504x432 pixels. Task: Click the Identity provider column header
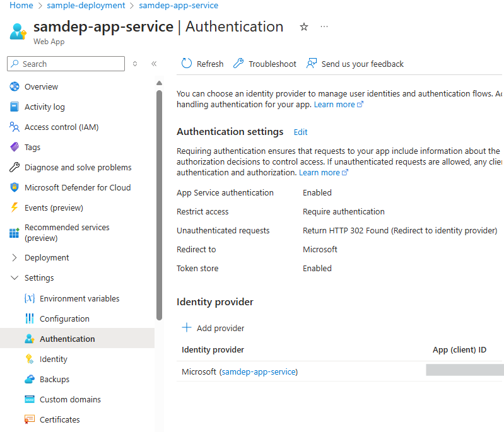tap(213, 350)
